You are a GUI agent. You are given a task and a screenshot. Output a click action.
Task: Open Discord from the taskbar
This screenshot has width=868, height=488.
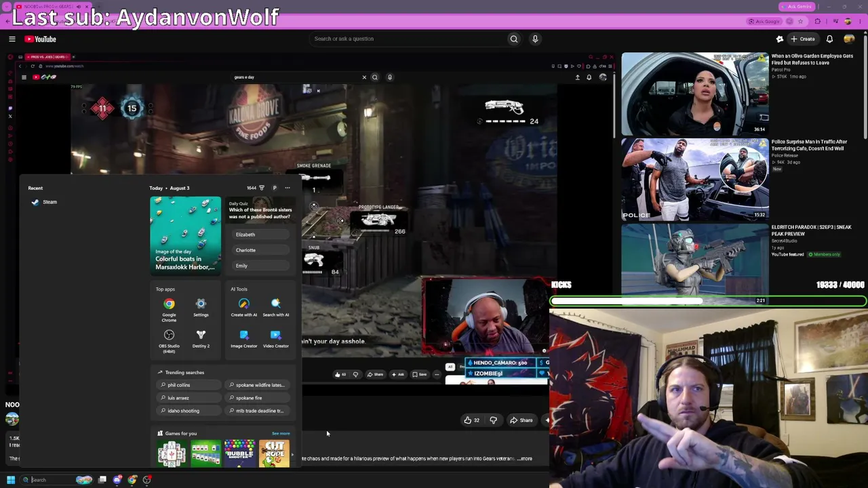click(x=117, y=480)
